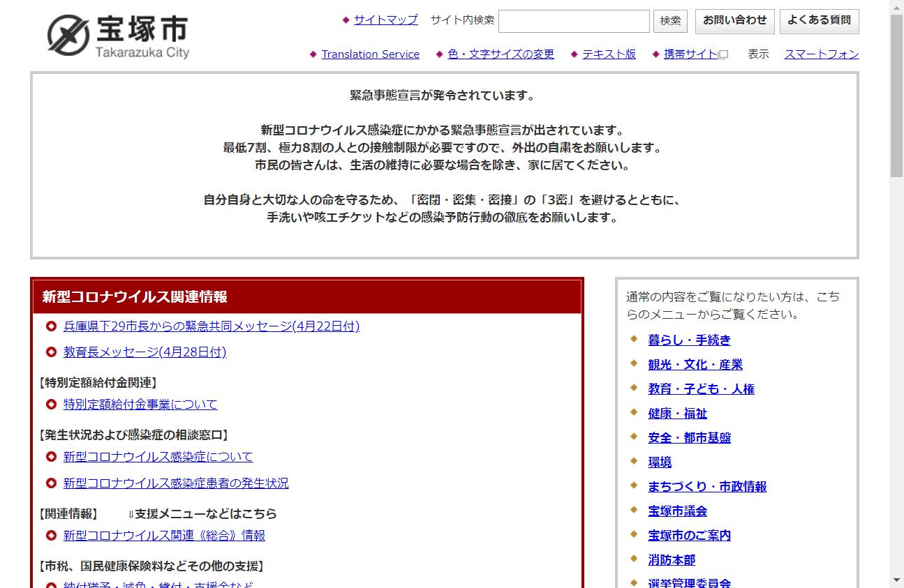This screenshot has height=588, width=904.
Task: Open the Translation Service link
Action: point(370,54)
